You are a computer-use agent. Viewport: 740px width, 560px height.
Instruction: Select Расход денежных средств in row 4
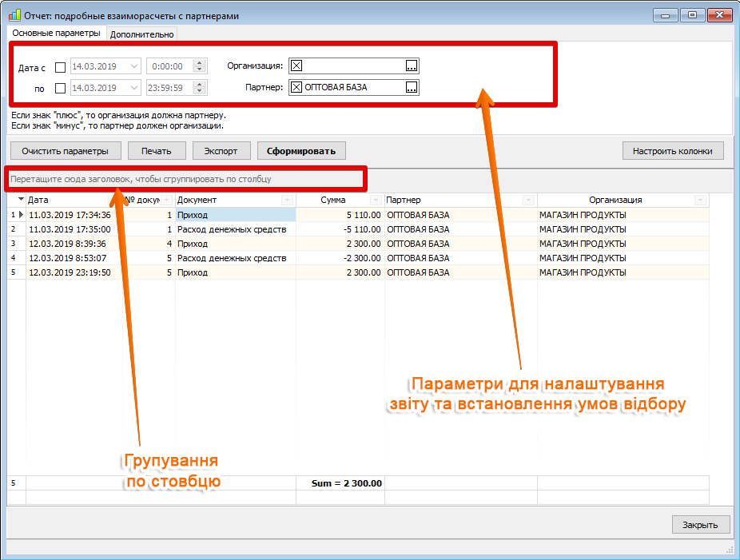coord(236,258)
